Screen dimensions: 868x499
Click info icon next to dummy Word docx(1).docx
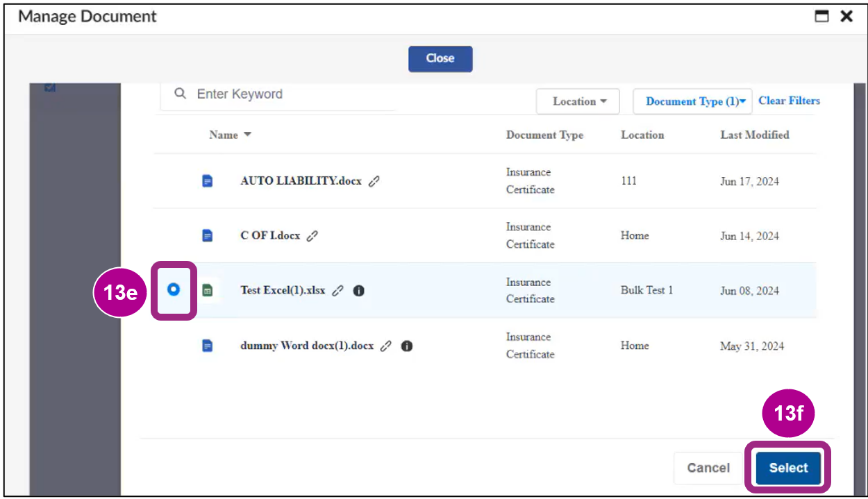click(x=407, y=346)
